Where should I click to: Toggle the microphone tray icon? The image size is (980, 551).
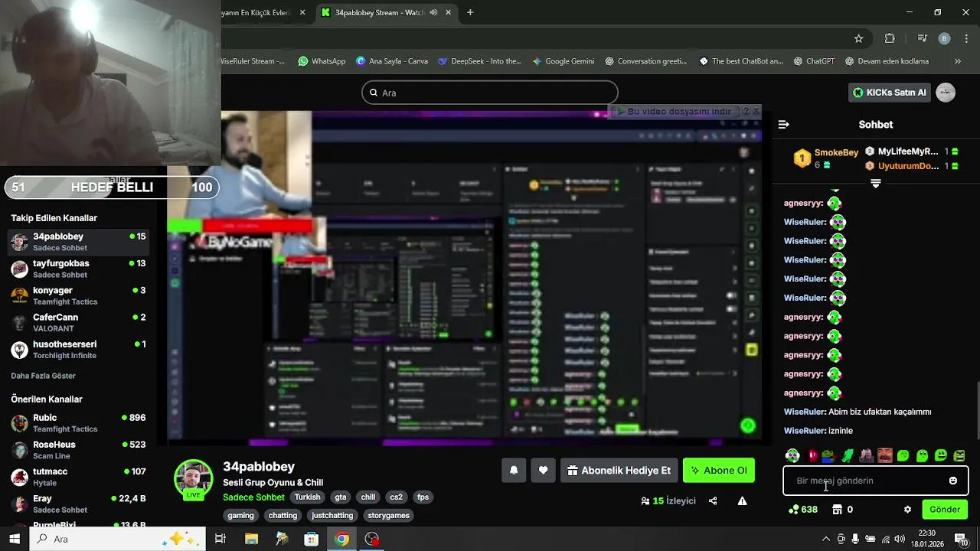855,539
